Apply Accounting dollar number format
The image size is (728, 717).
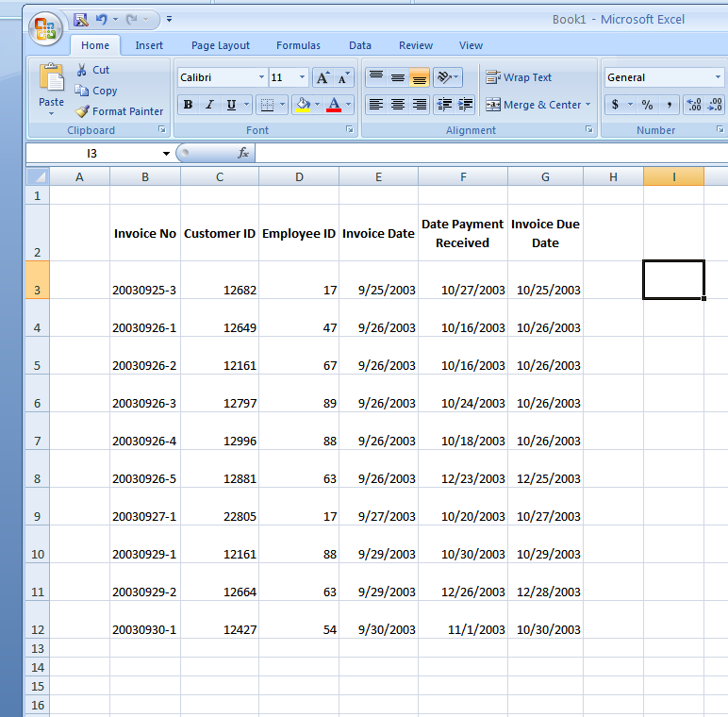pyautogui.click(x=615, y=105)
